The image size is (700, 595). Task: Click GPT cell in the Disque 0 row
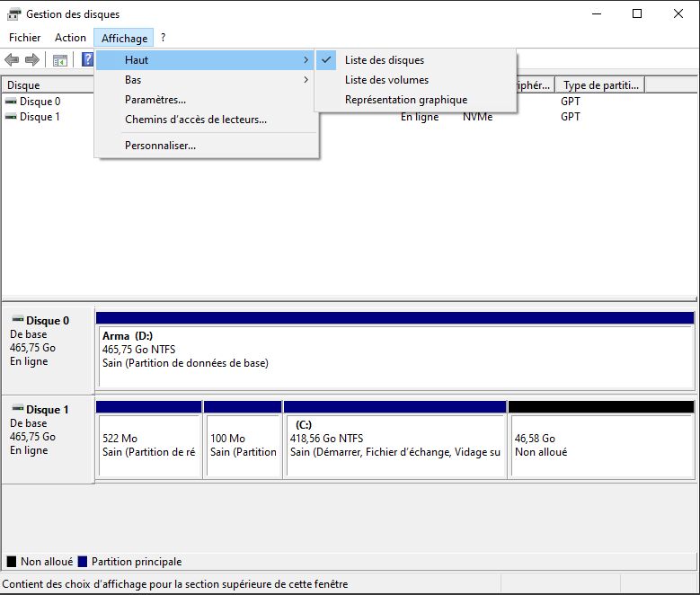[x=570, y=102]
